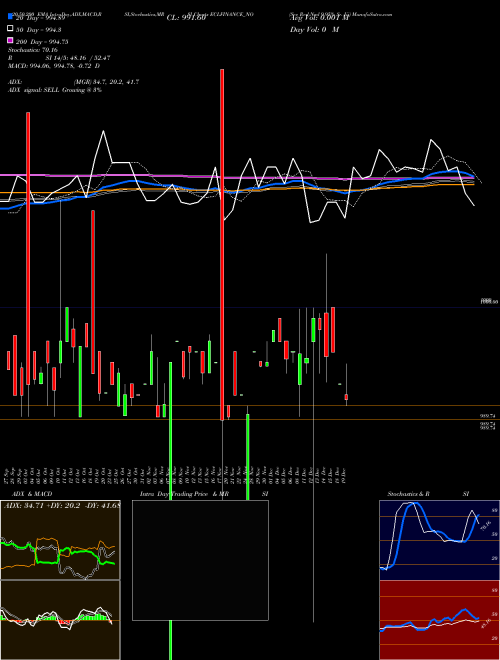The width and height of the screenshot is (500, 660).
Task: Select the '30 Day - 994.8' legend text
Action: click(x=38, y=29)
